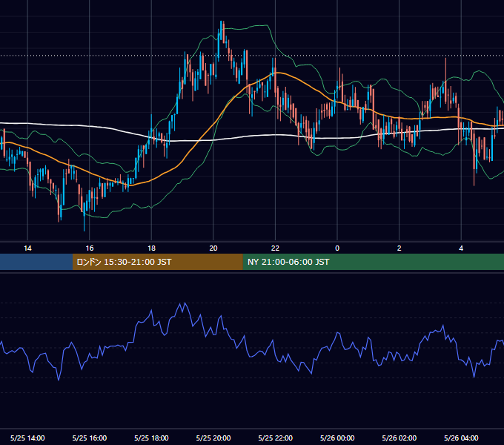The height and width of the screenshot is (445, 504).
Task: Click the 20 hour label on price chart axis
Action: (x=213, y=248)
